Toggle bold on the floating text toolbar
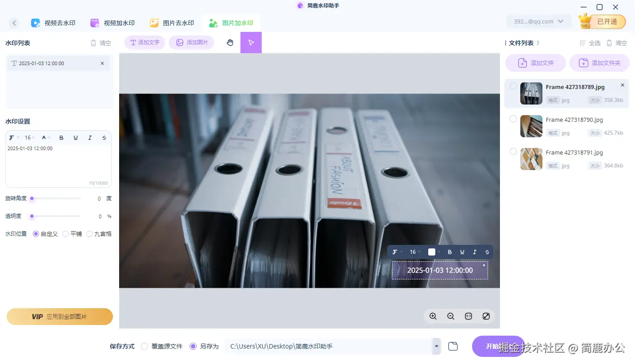This screenshot has width=635, height=364. [449, 252]
